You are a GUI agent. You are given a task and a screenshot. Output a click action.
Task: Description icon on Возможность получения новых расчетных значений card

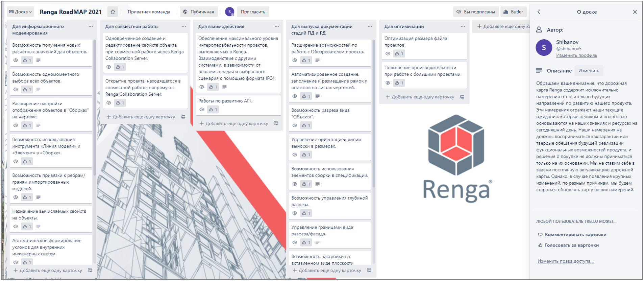coord(38,60)
